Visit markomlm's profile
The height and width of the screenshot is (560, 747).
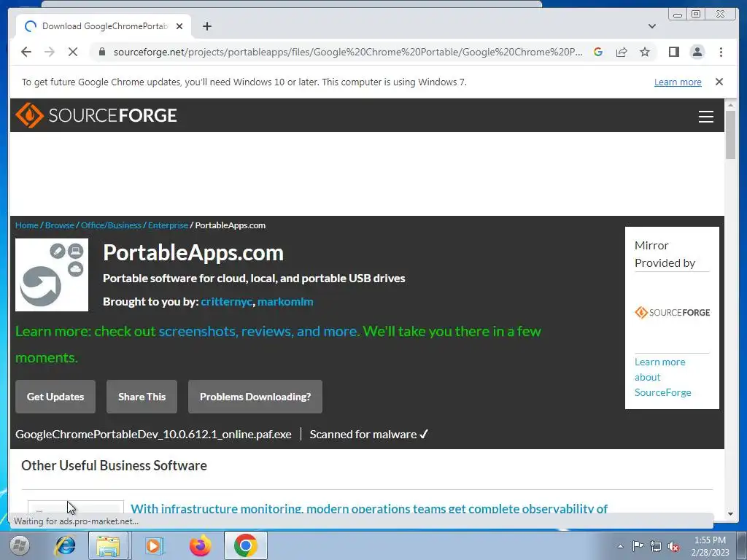coord(285,302)
